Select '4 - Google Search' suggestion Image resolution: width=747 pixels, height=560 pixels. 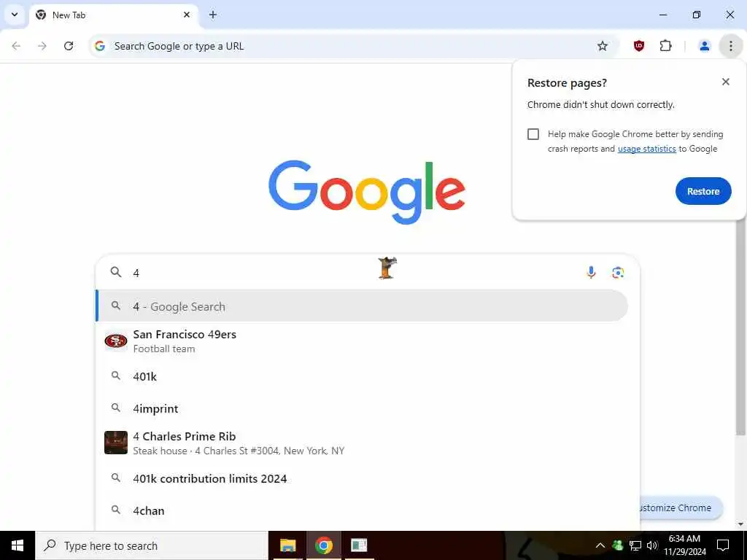click(362, 306)
